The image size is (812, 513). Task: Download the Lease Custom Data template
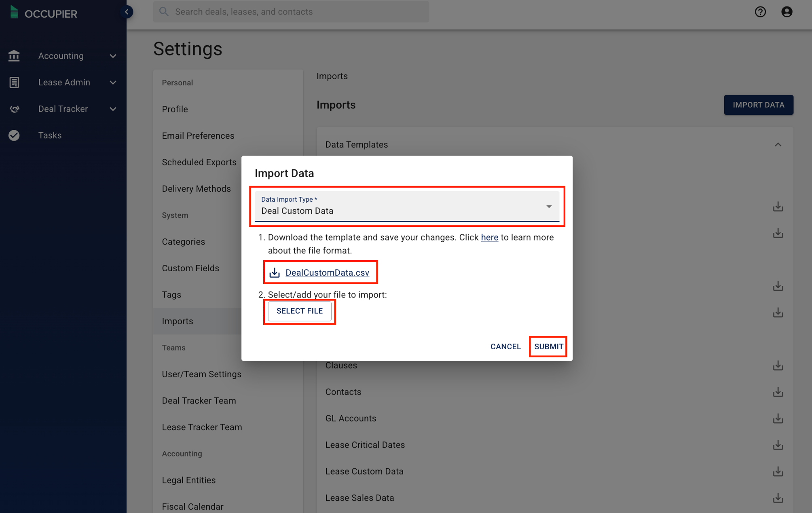pyautogui.click(x=778, y=471)
